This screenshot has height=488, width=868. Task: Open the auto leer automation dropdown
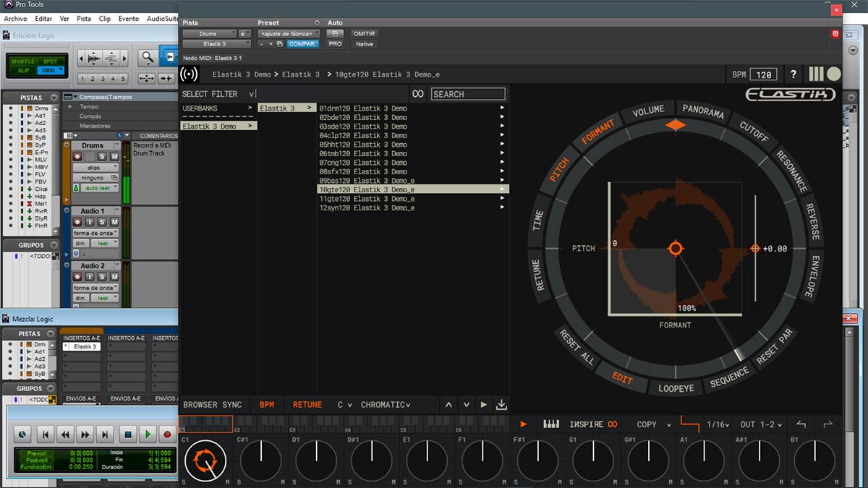(x=98, y=188)
